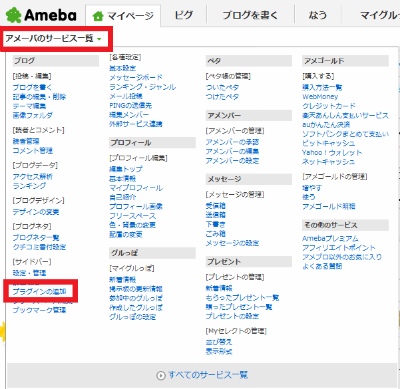Screen dimensions: 400x389
Task: Open 掲示板の更新情報 link
Action: [x=136, y=289]
